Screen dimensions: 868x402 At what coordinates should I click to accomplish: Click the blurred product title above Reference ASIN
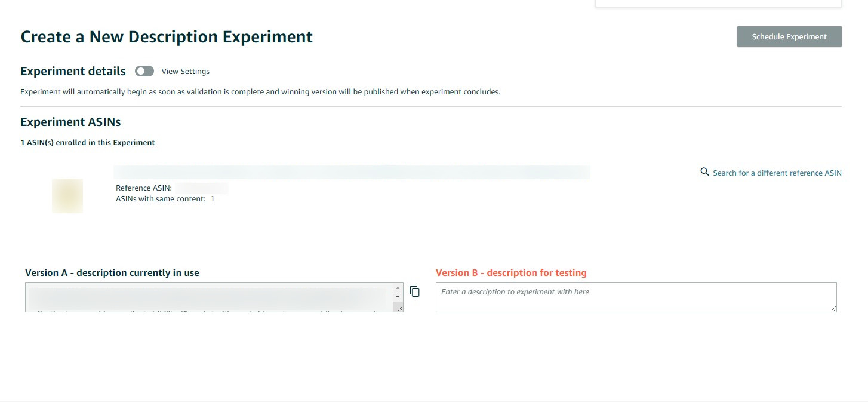352,172
